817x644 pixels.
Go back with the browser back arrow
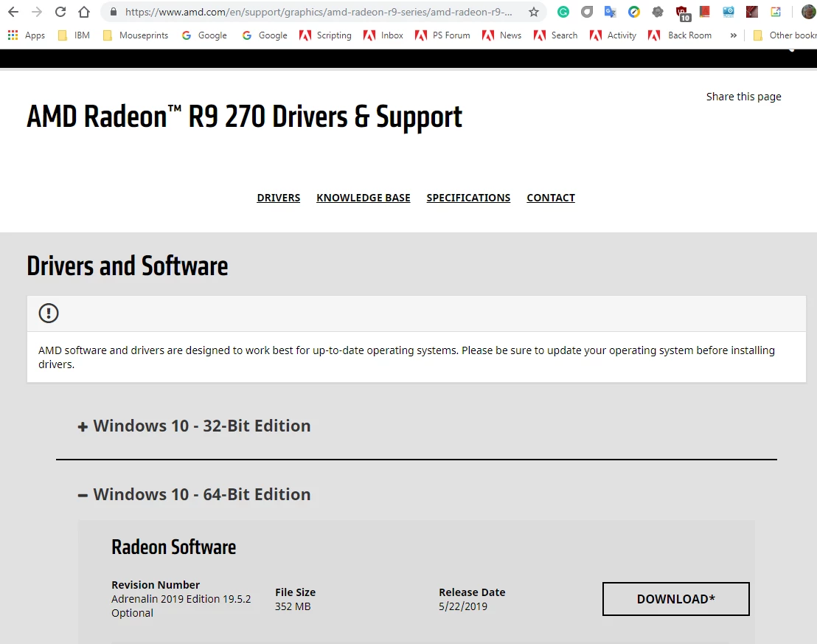(13, 12)
